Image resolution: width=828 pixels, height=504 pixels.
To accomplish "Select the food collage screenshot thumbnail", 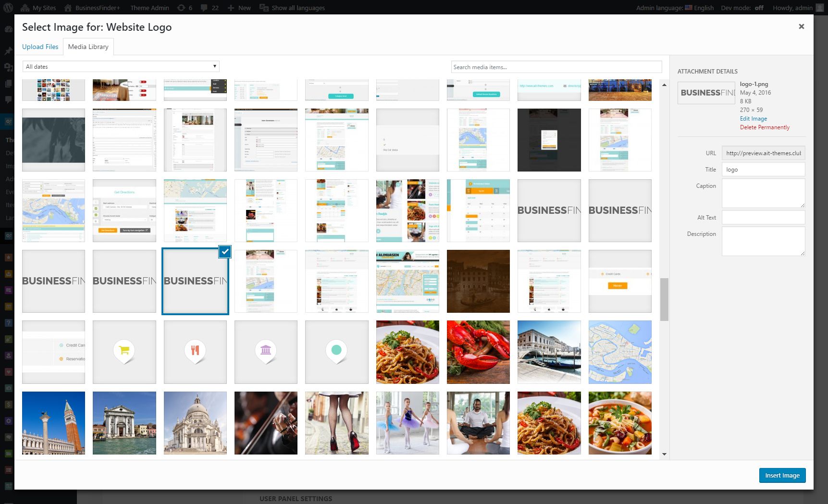I will click(x=408, y=210).
